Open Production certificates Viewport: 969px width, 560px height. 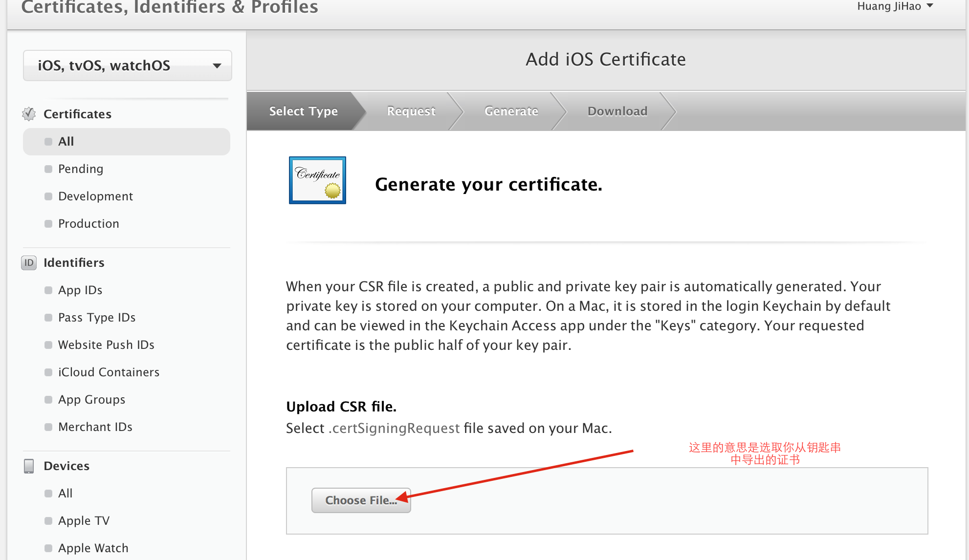(x=88, y=224)
